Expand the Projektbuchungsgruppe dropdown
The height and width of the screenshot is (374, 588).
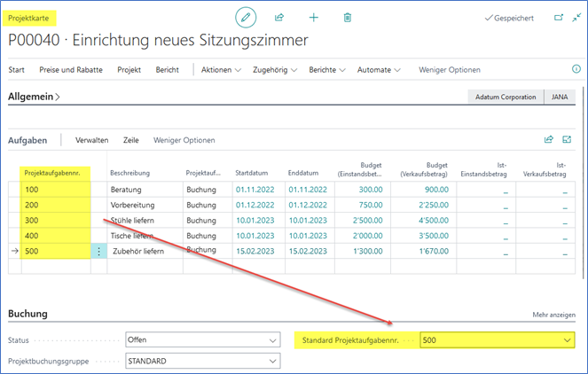(271, 361)
